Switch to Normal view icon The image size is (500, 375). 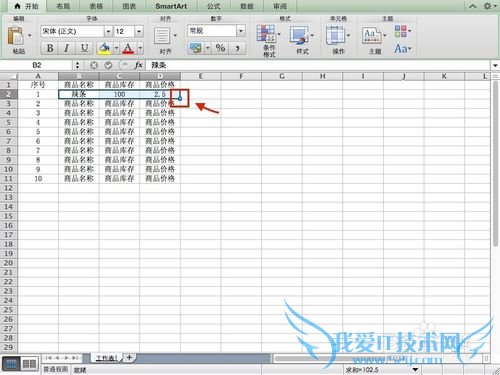(x=11, y=364)
